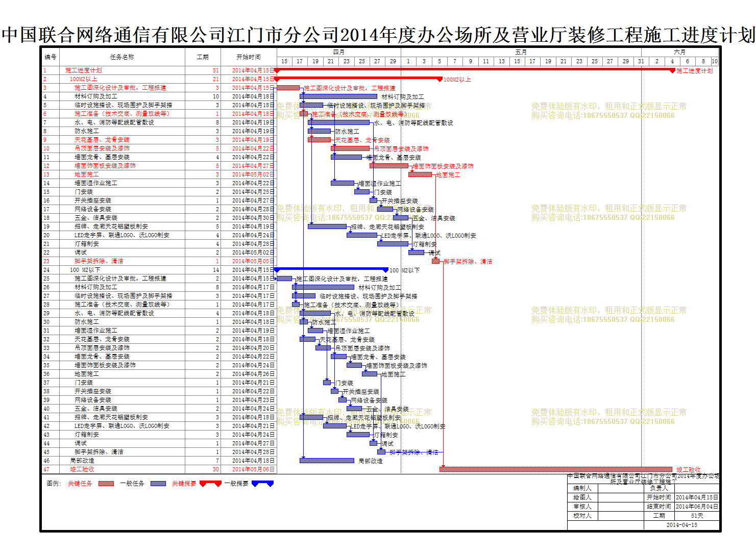Click the 绘图人 label in info table
Screen dimensions: 756x556
coord(582,497)
